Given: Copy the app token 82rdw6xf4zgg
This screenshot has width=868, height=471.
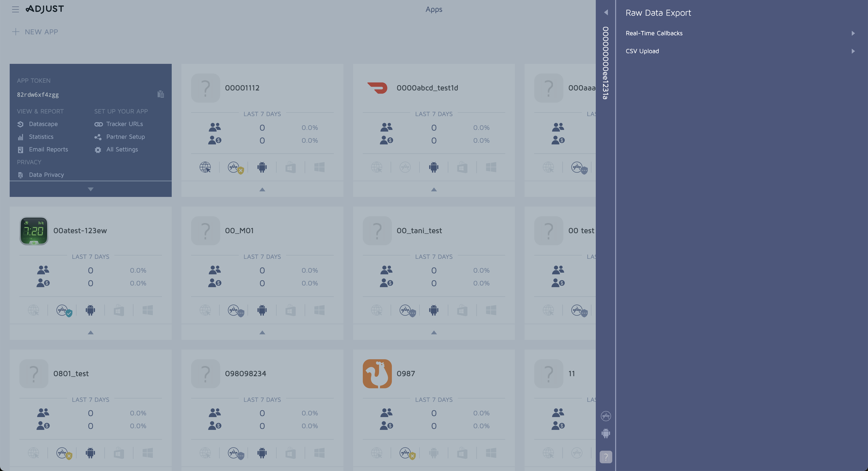Looking at the screenshot, I should pos(160,94).
